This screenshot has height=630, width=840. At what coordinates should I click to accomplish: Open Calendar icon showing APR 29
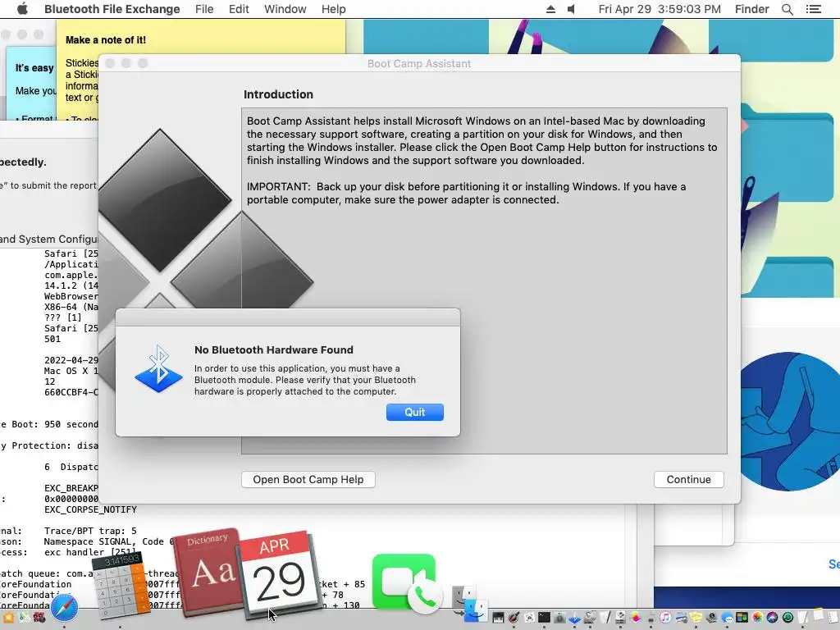280,573
